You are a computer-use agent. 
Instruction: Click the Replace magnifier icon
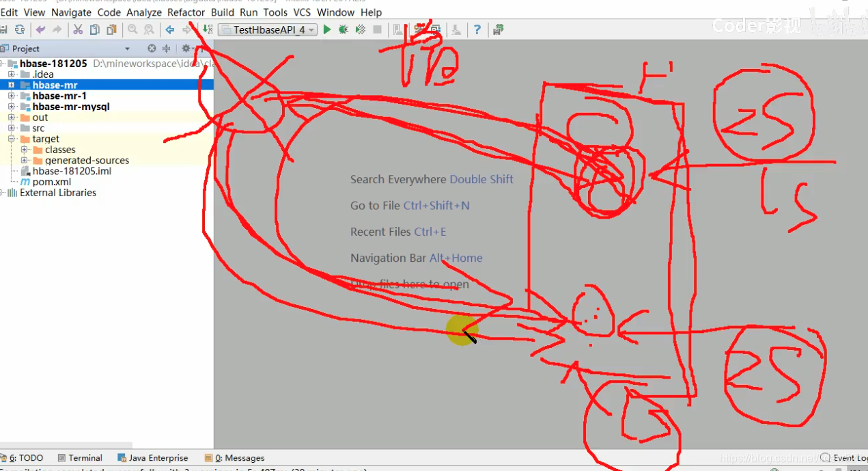pos(149,29)
